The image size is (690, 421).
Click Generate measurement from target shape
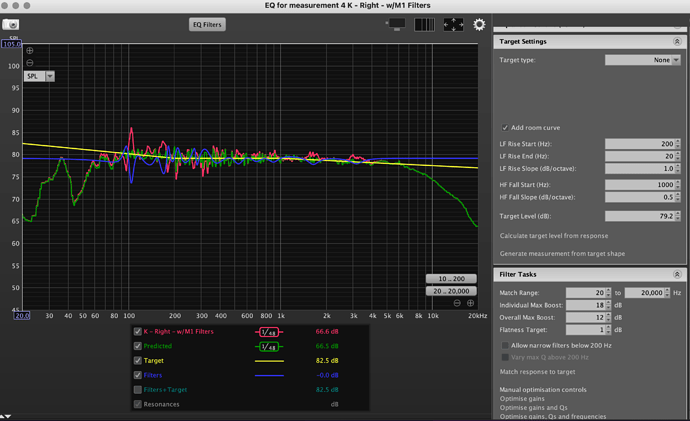pyautogui.click(x=562, y=254)
